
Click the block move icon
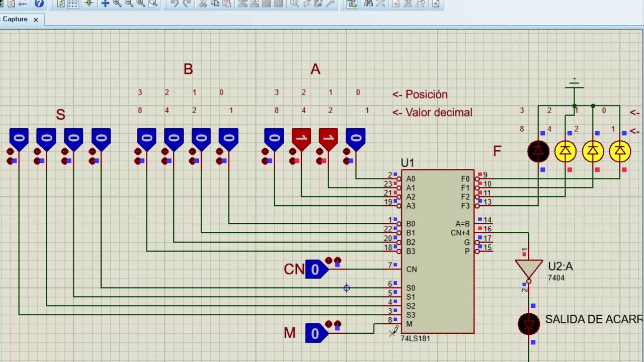click(x=254, y=4)
